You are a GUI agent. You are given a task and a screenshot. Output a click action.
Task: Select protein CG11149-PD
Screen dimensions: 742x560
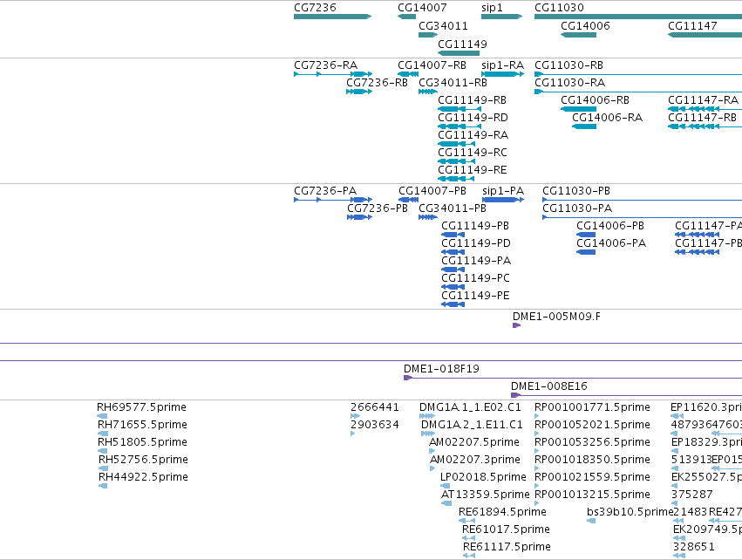pyautogui.click(x=475, y=243)
